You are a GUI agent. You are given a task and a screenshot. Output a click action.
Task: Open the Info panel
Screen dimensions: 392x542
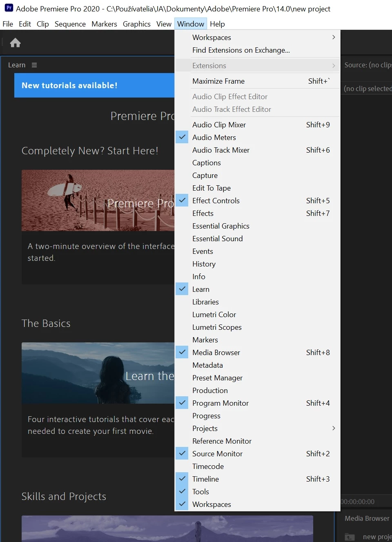point(257,277)
